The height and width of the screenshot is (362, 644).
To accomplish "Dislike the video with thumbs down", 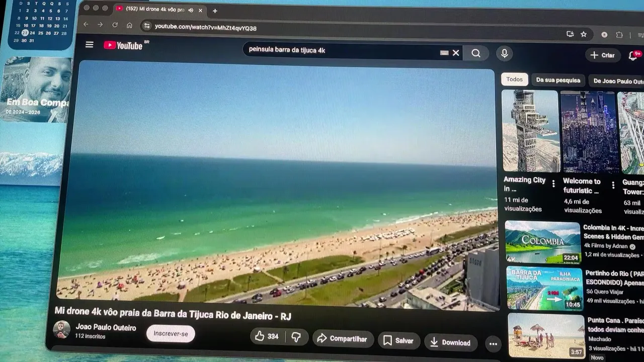I will tap(296, 337).
